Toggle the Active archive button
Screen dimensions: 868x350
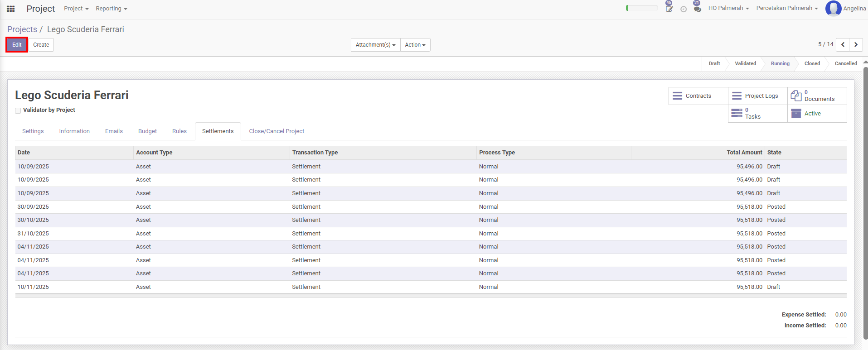pos(817,114)
